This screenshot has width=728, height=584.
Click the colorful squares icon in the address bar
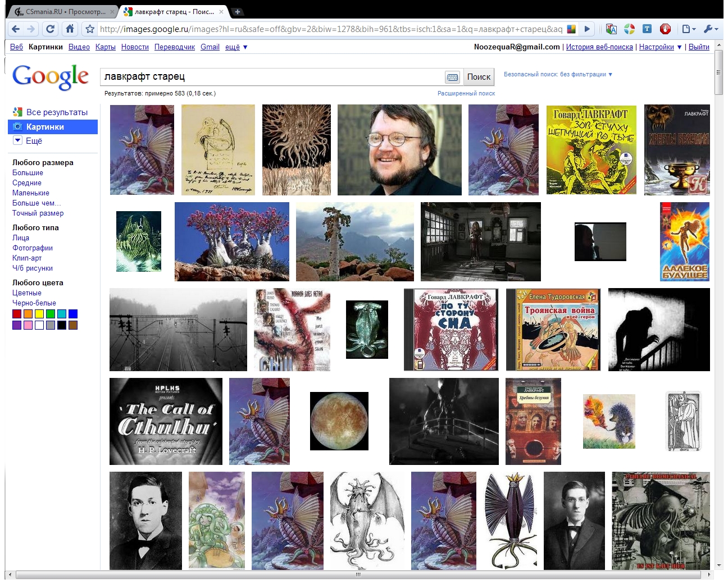coord(571,29)
